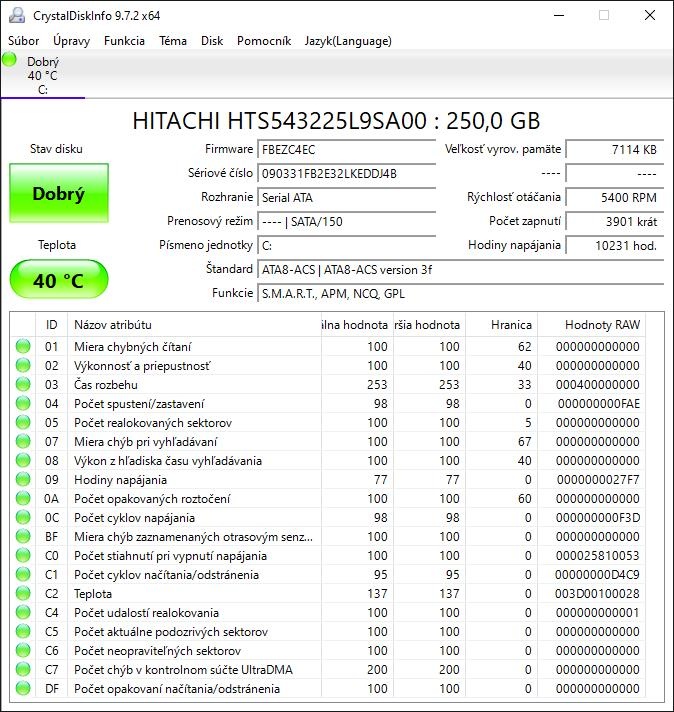Click the green status circle in drive tab

pos(9,59)
